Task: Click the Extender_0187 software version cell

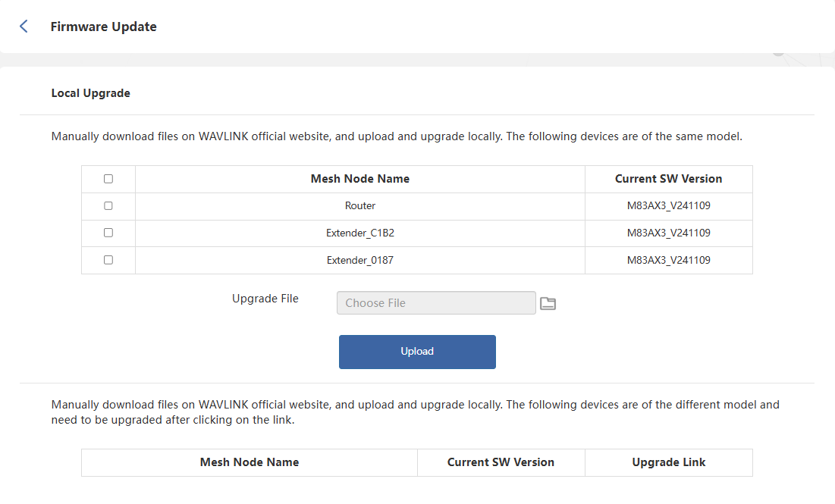Action: point(668,260)
